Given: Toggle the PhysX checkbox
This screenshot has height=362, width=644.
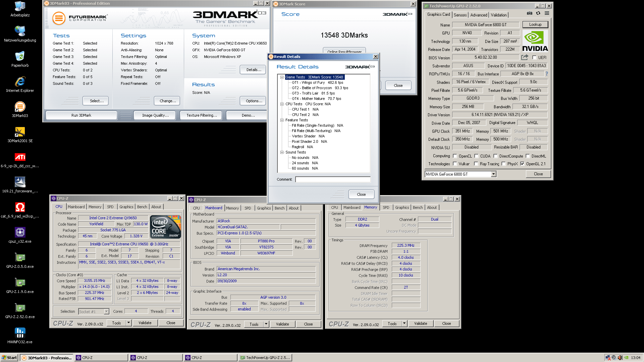Looking at the screenshot, I should 503,164.
